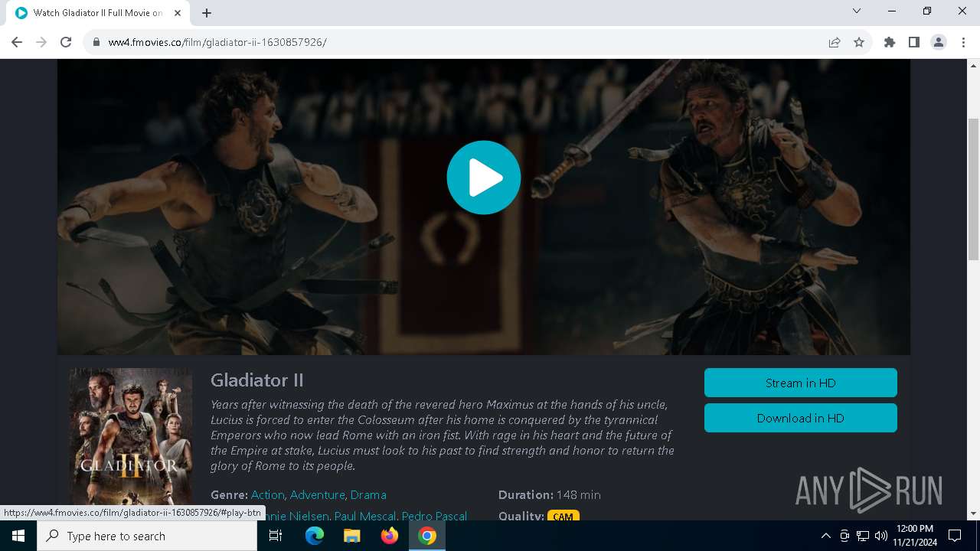This screenshot has width=980, height=551.
Task: Open tab search dropdown arrow
Action: [x=857, y=11]
